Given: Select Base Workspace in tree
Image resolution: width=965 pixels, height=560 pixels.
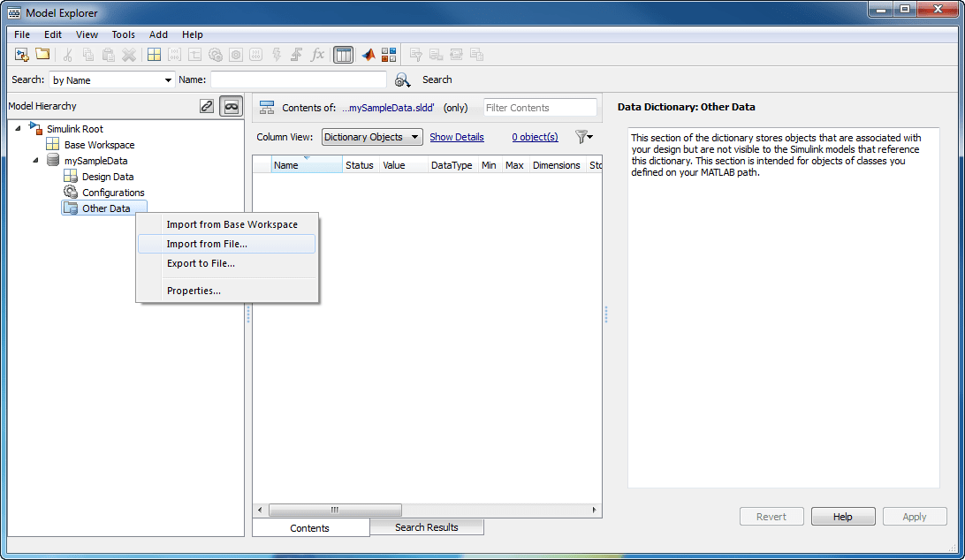Looking at the screenshot, I should coord(99,145).
